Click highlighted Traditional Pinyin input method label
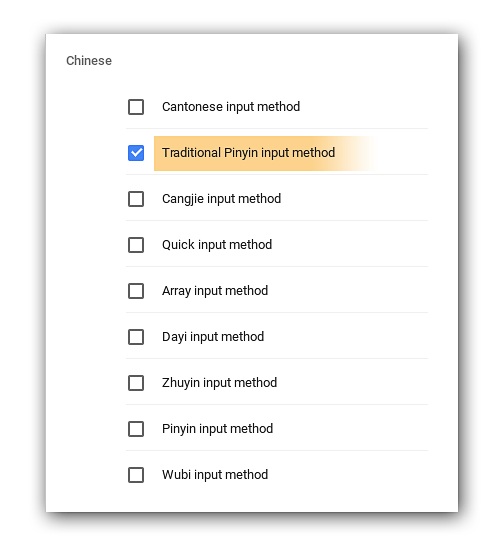503x548 pixels. pyautogui.click(x=248, y=153)
